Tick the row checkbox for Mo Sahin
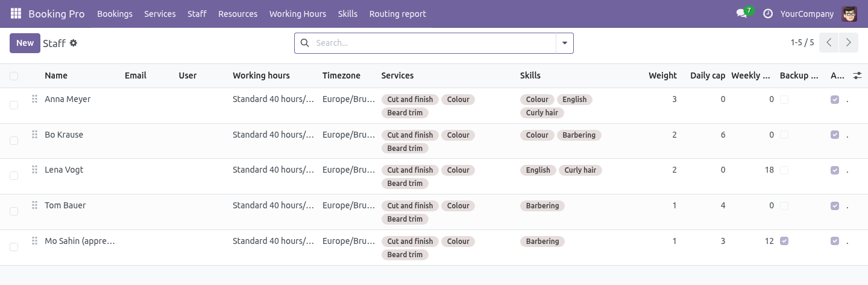The height and width of the screenshot is (285, 868). pos(14,247)
